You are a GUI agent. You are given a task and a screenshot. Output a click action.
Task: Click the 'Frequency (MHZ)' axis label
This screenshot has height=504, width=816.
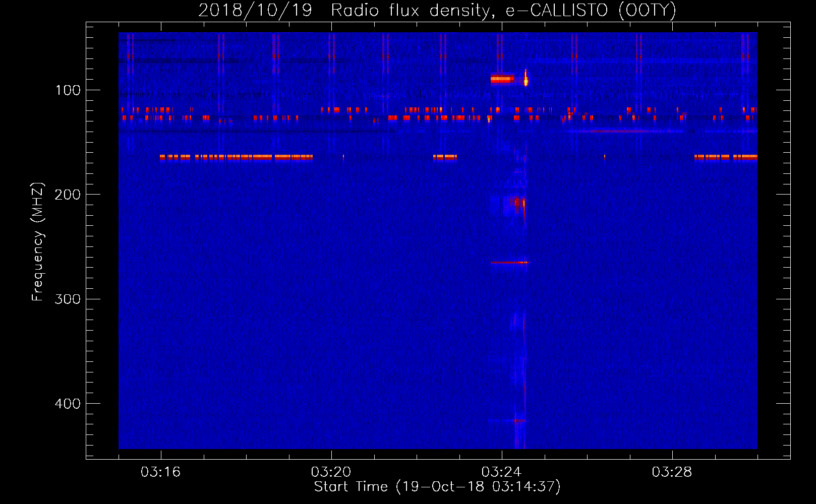point(37,242)
